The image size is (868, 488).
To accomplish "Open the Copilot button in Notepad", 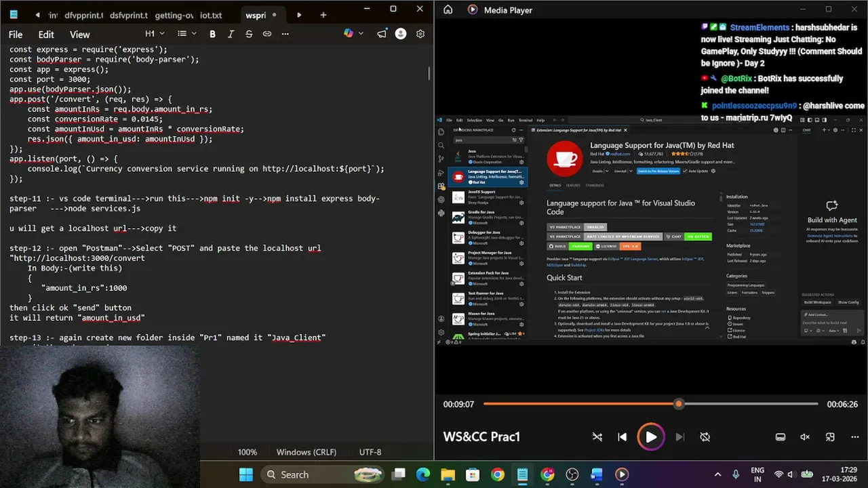I will pos(348,34).
